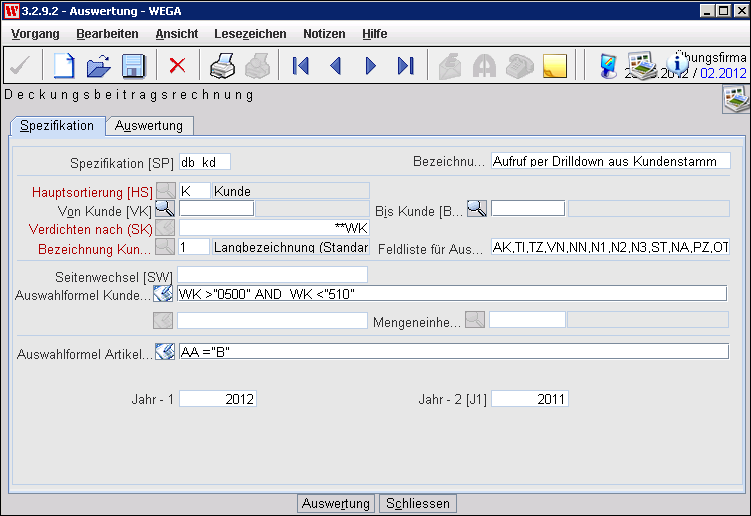Click the red X delete icon

coord(177,66)
